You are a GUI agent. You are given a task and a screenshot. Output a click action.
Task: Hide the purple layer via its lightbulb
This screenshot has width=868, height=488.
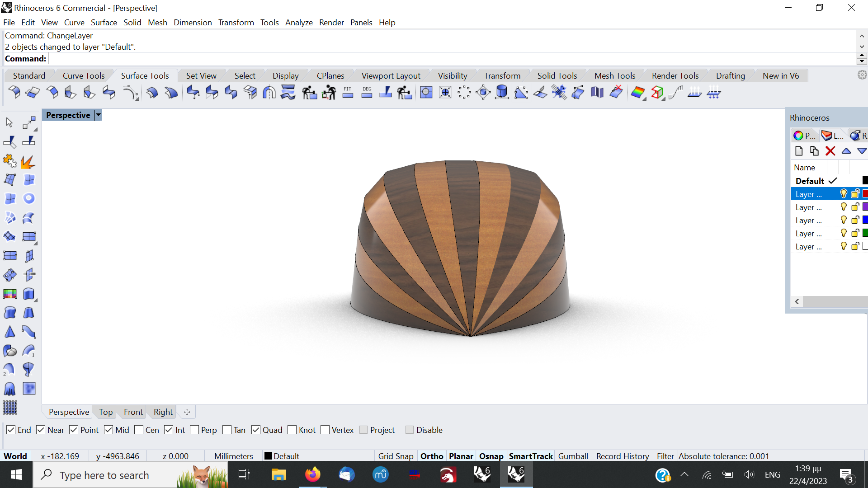coord(843,207)
